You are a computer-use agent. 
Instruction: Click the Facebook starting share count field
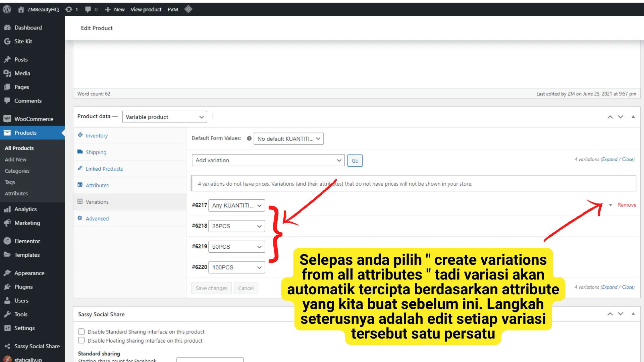click(210, 360)
